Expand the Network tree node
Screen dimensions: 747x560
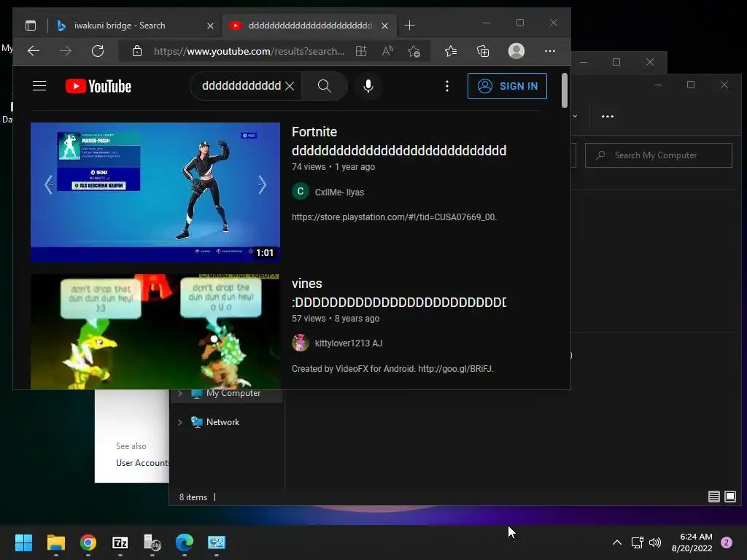click(x=180, y=422)
